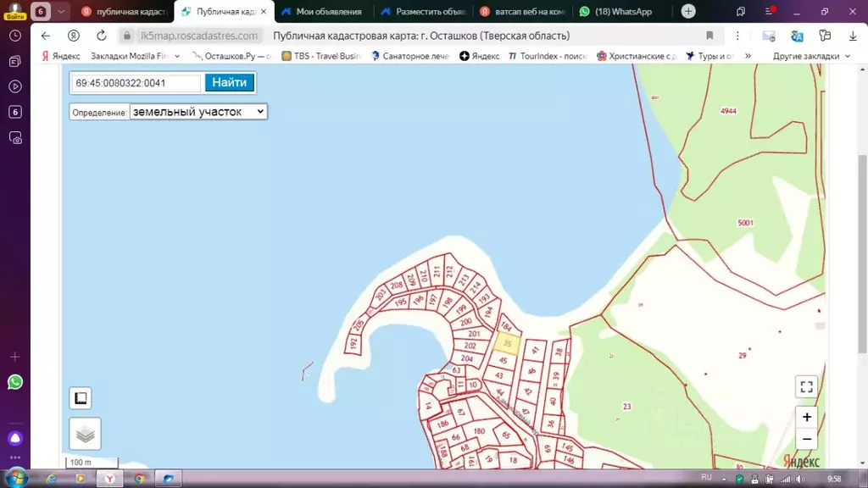Open the history clock icon in sidebar
The width and height of the screenshot is (868, 488).
(x=15, y=36)
